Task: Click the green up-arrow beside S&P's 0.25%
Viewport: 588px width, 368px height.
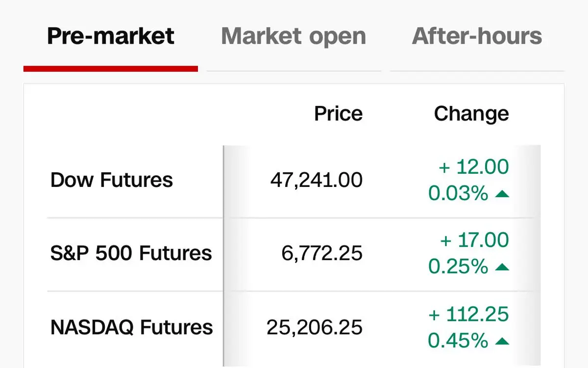Action: [x=502, y=268]
